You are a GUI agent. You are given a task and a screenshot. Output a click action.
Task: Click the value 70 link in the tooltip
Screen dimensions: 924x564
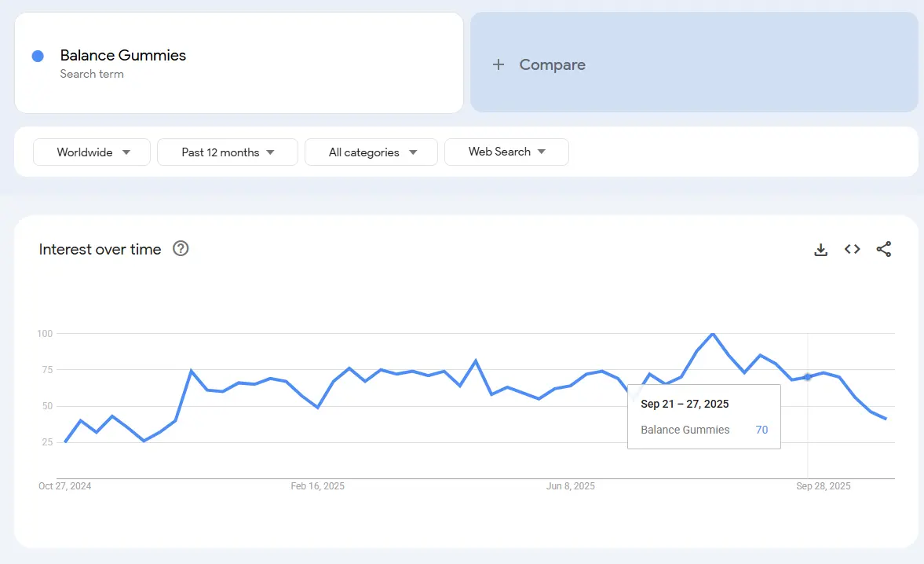(761, 430)
